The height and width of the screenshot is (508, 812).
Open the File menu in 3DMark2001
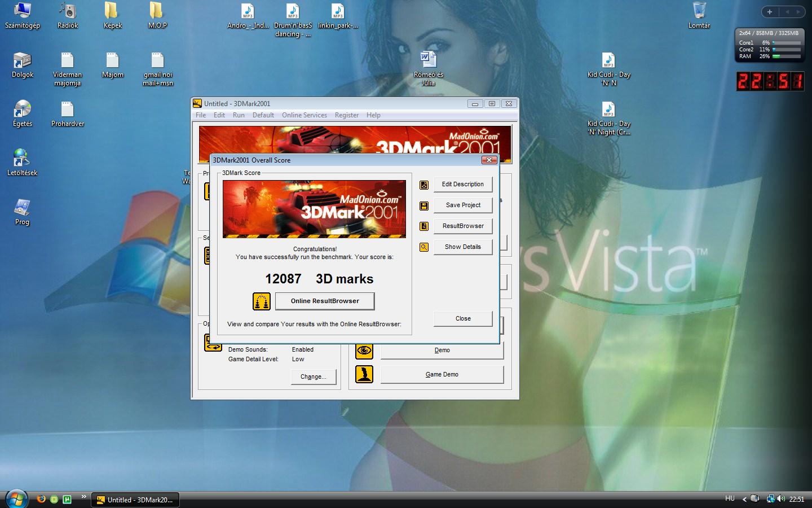201,115
